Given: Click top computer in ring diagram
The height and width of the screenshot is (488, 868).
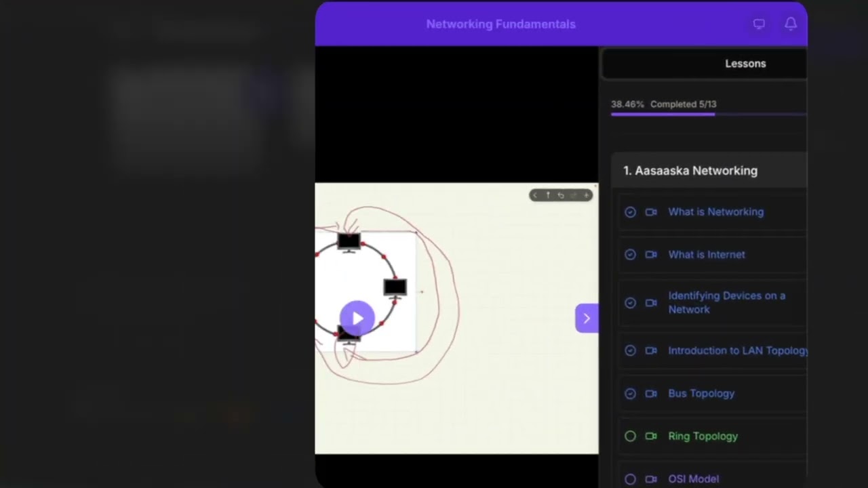Looking at the screenshot, I should (349, 243).
